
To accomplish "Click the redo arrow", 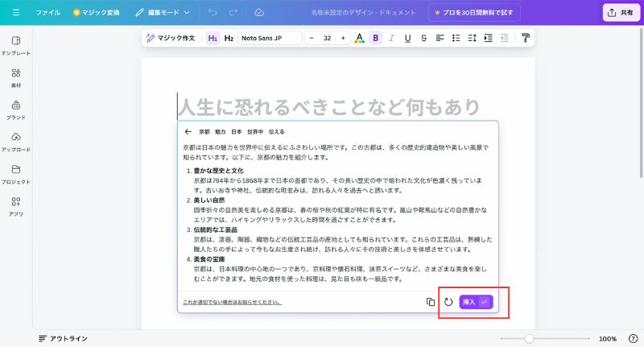I will pyautogui.click(x=233, y=12).
